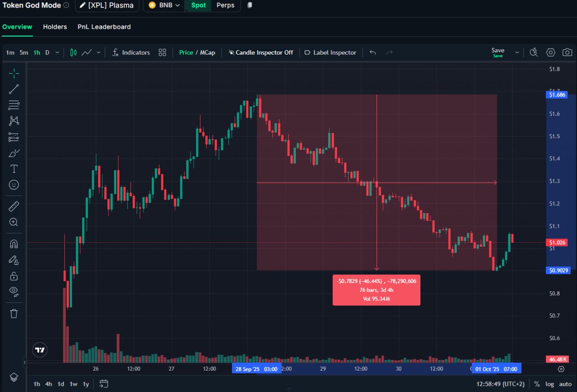
Task: Open chart settings via the gear icon
Action: (x=551, y=52)
